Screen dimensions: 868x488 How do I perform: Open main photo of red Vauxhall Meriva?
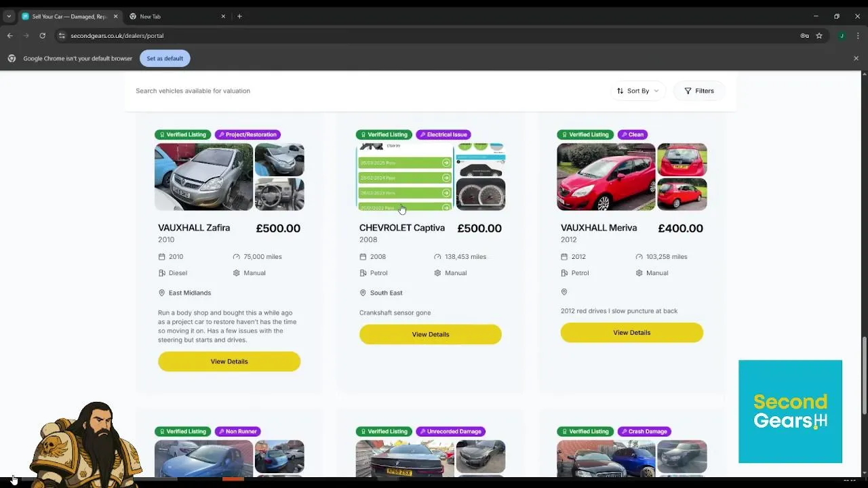tap(606, 177)
